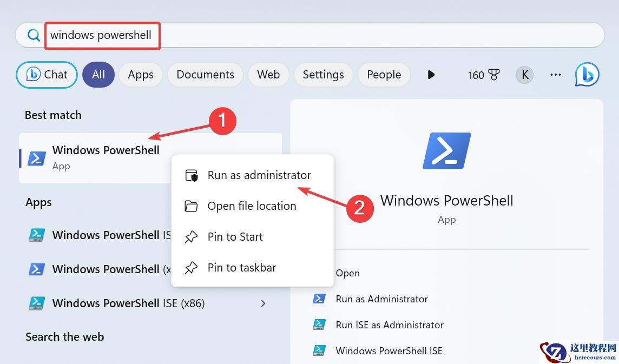Click the pin icon beside Pin to taskbar
The image size is (619, 364).
point(191,268)
